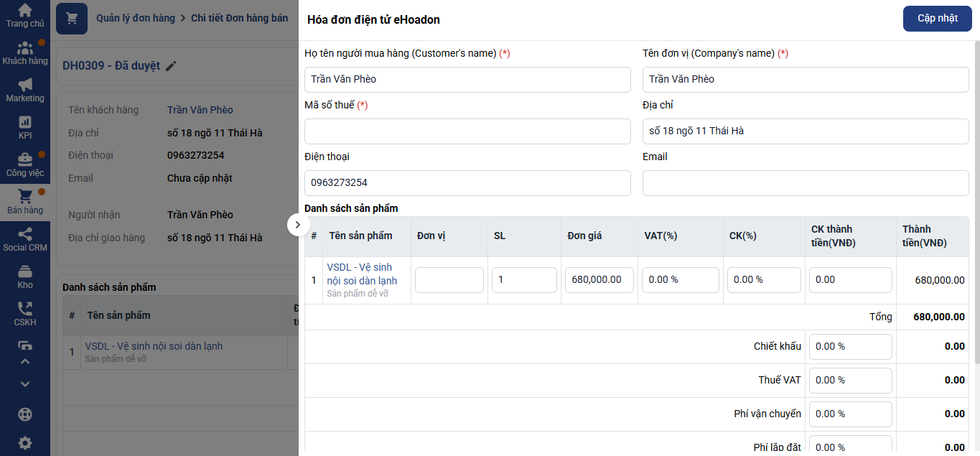
Task: Open Công việc briefcase module
Action: pyautogui.click(x=25, y=164)
